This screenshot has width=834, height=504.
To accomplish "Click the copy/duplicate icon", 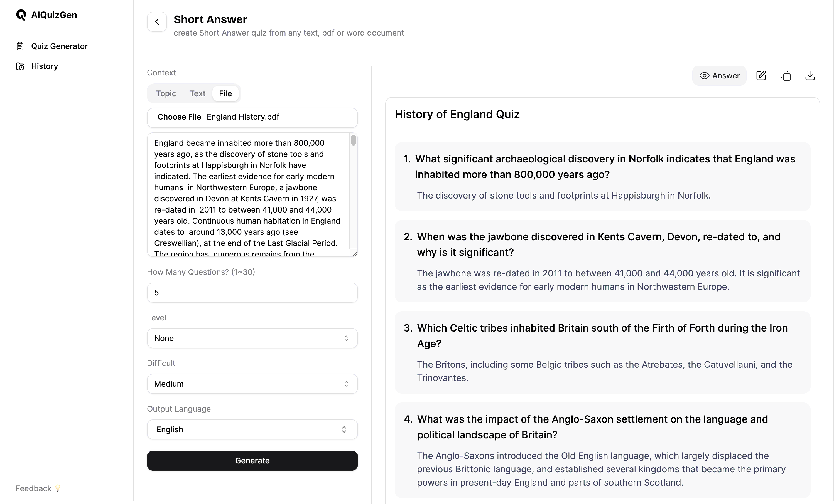I will click(x=786, y=76).
